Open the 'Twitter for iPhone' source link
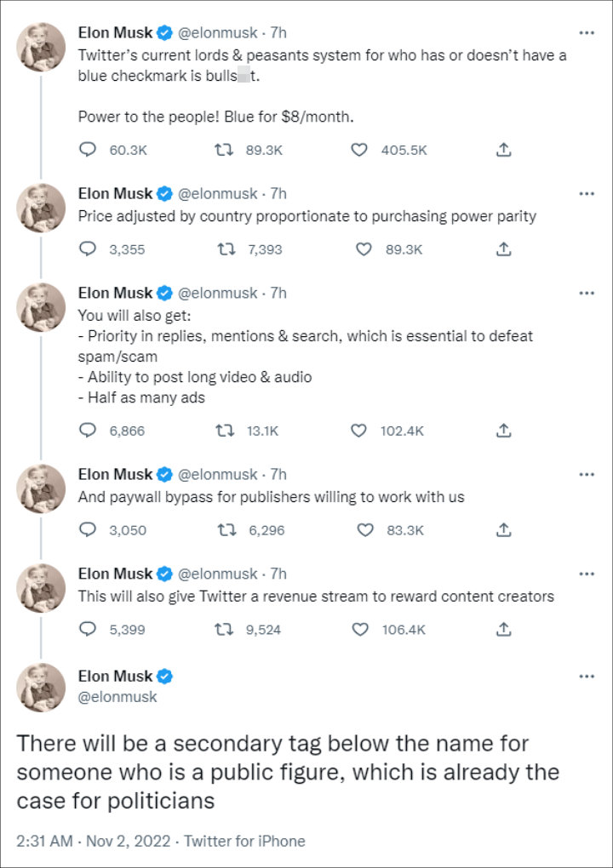Image resolution: width=613 pixels, height=868 pixels. [x=244, y=841]
